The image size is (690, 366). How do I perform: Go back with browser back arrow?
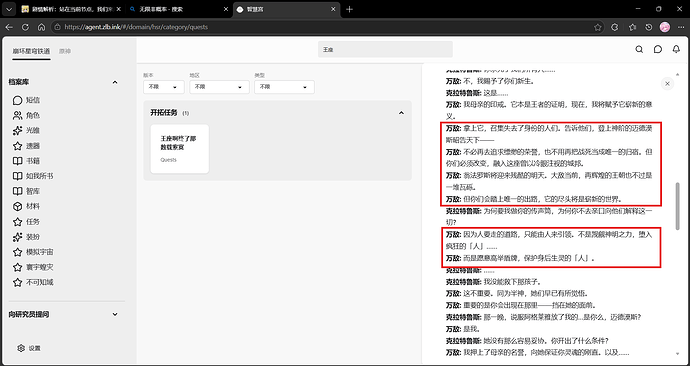pyautogui.click(x=9, y=27)
